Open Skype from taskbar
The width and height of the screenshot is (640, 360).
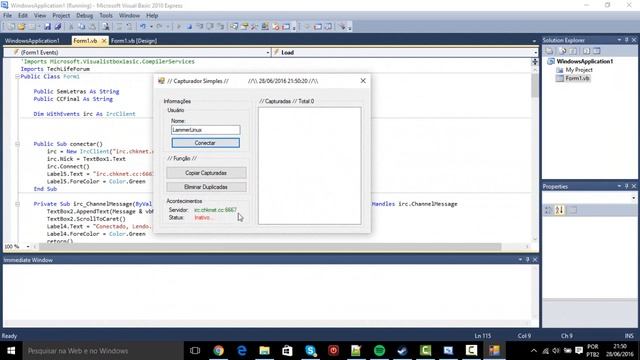click(311, 350)
